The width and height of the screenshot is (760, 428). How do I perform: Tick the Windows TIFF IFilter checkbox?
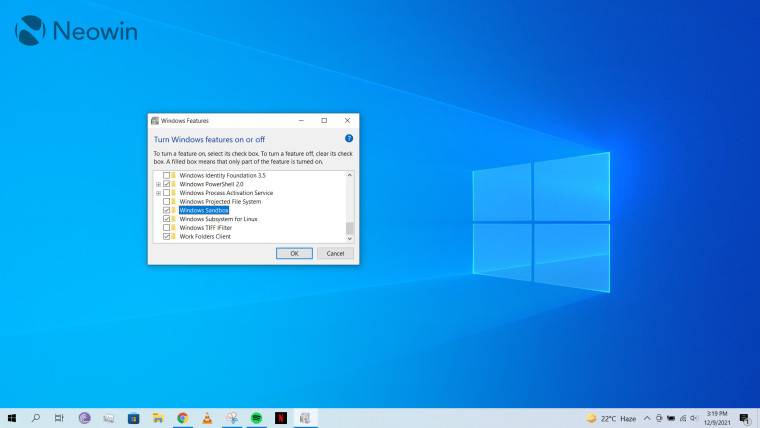pos(166,228)
